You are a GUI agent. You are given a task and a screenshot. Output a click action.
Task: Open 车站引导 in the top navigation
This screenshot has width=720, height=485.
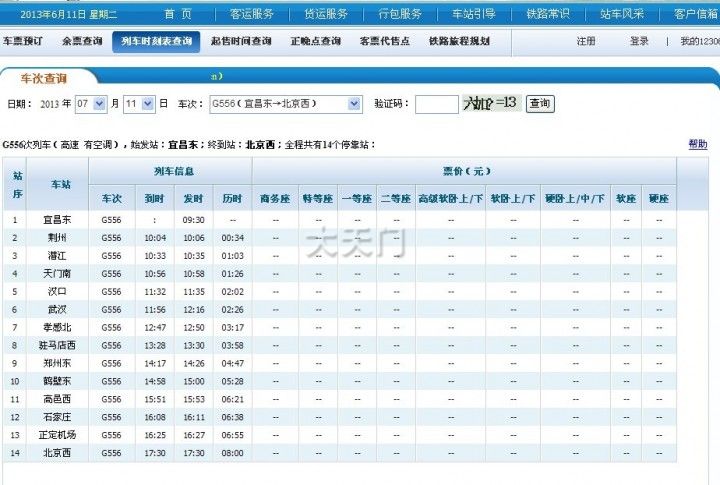(x=474, y=13)
